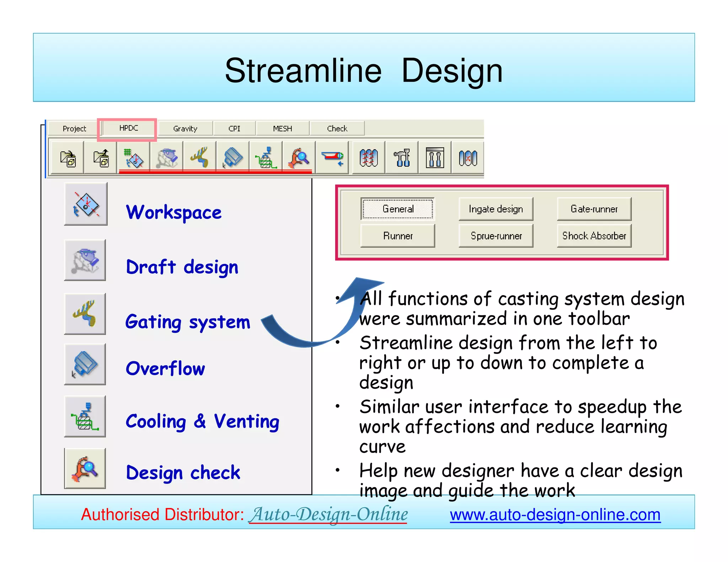Viewport: 728px width, 562px height.
Task: Click the Draft design toolbar icon
Action: (167, 158)
